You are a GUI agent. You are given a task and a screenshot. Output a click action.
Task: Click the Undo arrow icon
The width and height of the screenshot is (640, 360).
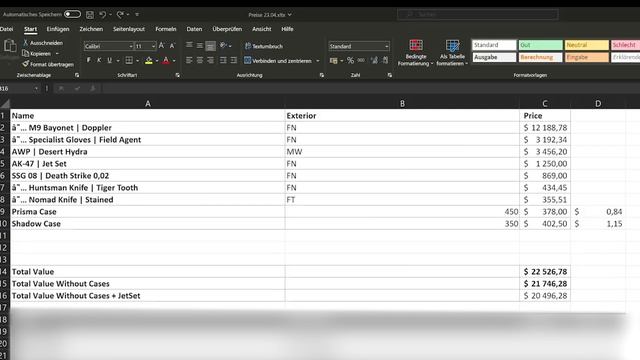(x=102, y=15)
